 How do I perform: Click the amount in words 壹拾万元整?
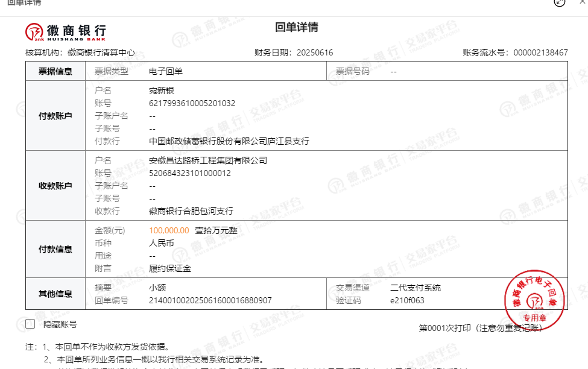(215, 230)
